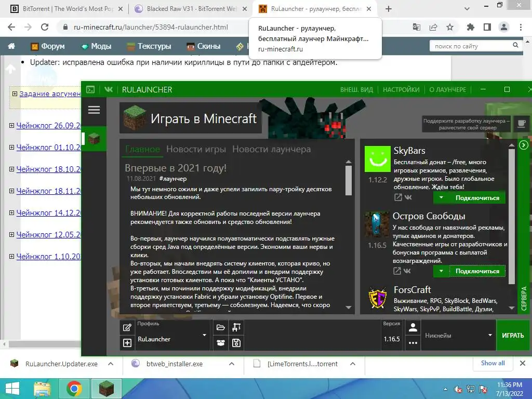Click the server hosting cup icon
Screen dimensions: 532x399
(521, 124)
